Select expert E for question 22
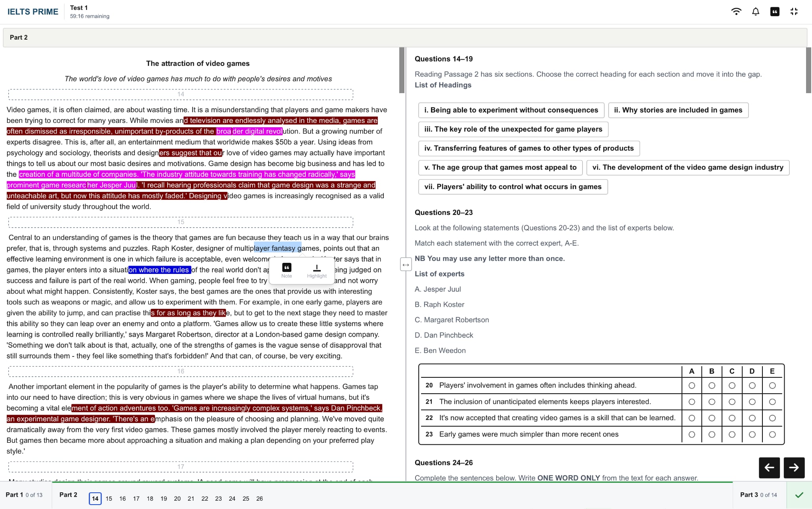This screenshot has width=812, height=509. [772, 418]
